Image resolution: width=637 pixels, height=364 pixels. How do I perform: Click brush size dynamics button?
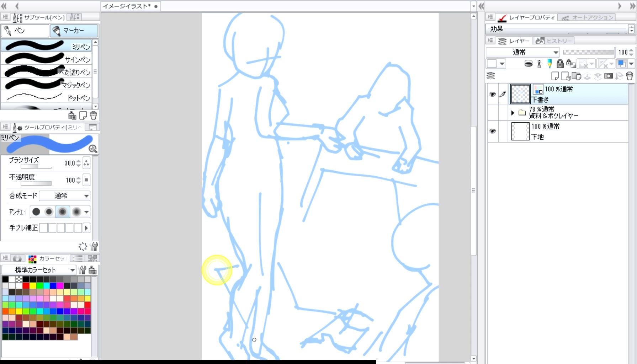click(86, 163)
